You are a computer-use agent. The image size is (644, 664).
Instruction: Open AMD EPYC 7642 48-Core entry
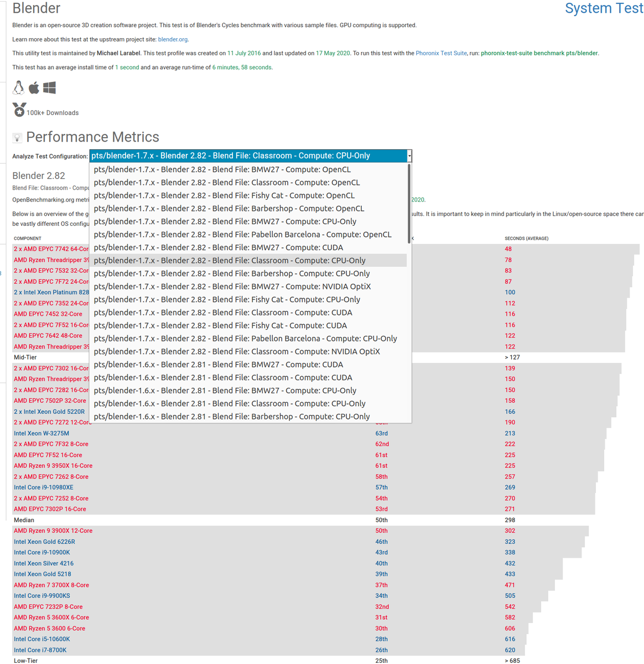point(48,335)
